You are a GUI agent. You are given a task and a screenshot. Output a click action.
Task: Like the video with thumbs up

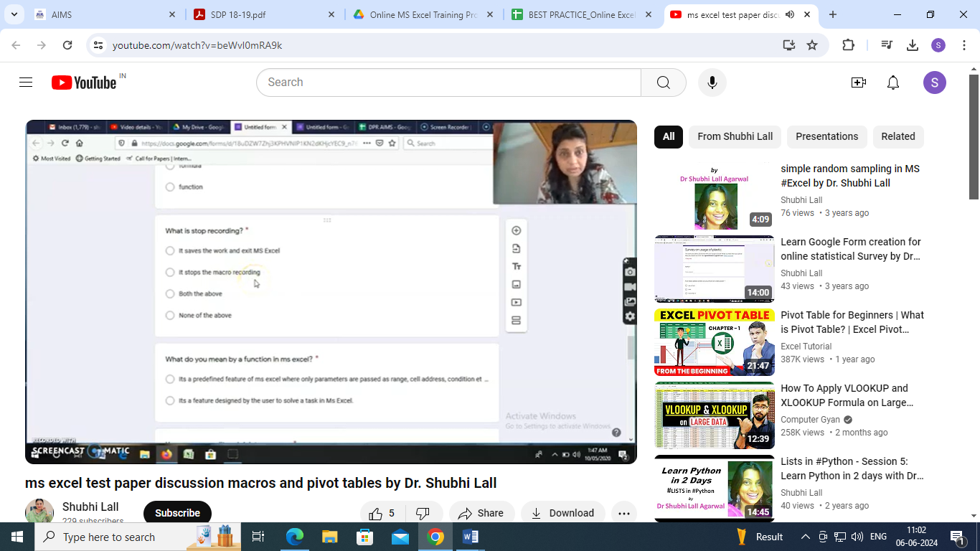382,513
